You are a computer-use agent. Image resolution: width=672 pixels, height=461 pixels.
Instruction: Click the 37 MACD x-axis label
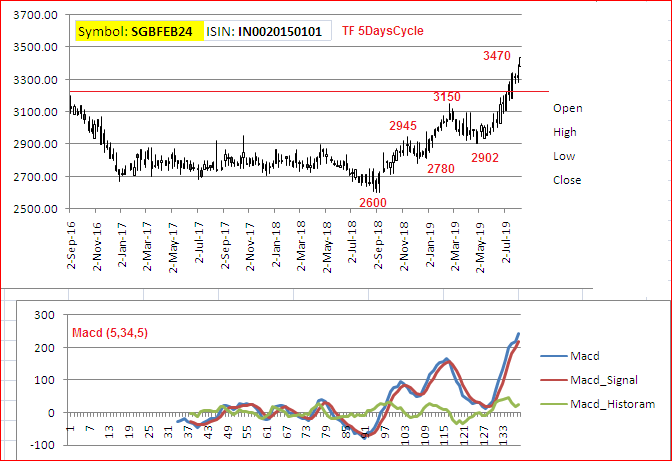click(x=188, y=432)
